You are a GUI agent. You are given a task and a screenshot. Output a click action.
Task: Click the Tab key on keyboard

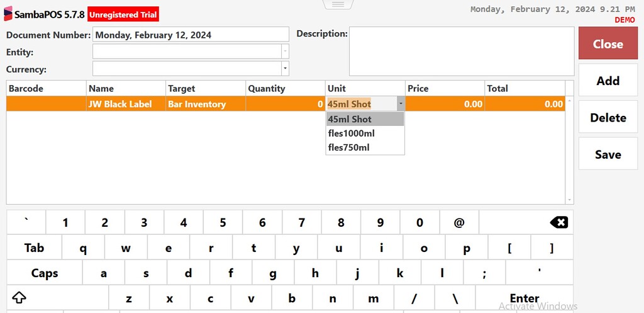coord(34,248)
